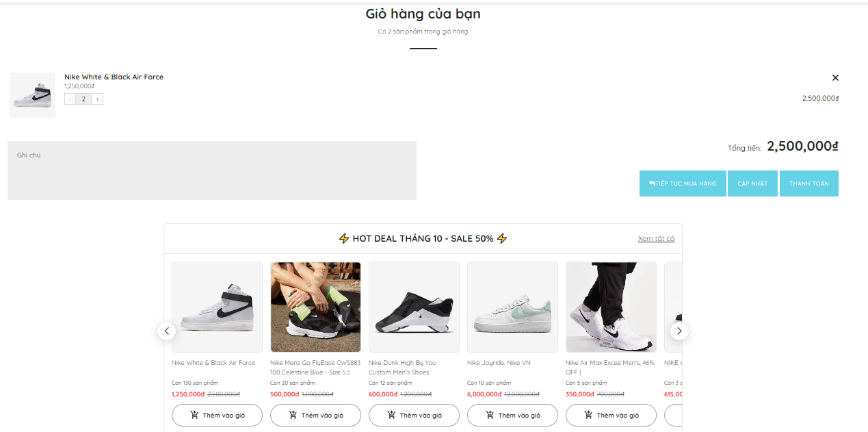Add Nike Mens Go FlyEase to cart

[315, 415]
